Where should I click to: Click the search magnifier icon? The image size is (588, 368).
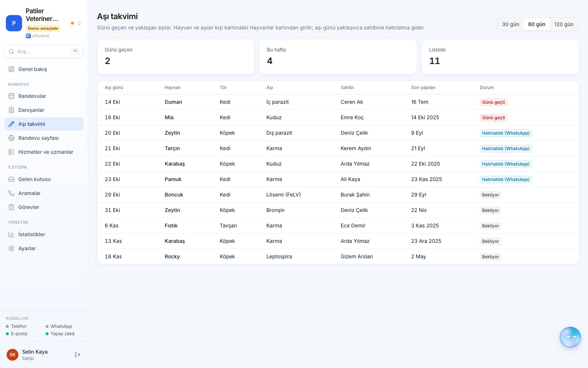(11, 52)
